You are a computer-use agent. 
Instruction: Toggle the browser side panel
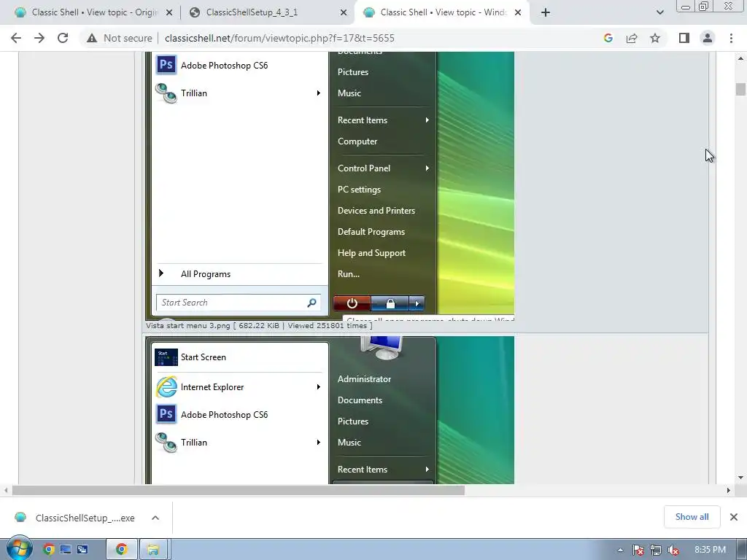684,38
